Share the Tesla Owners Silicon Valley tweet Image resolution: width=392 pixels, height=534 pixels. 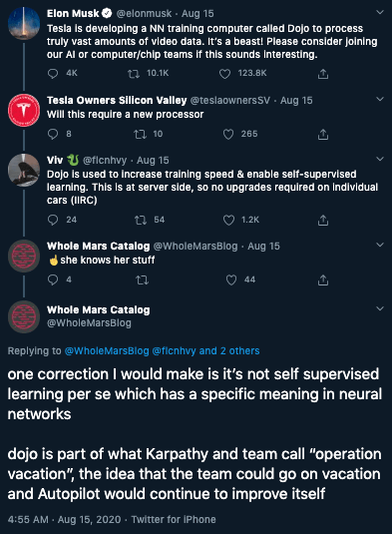tap(323, 134)
